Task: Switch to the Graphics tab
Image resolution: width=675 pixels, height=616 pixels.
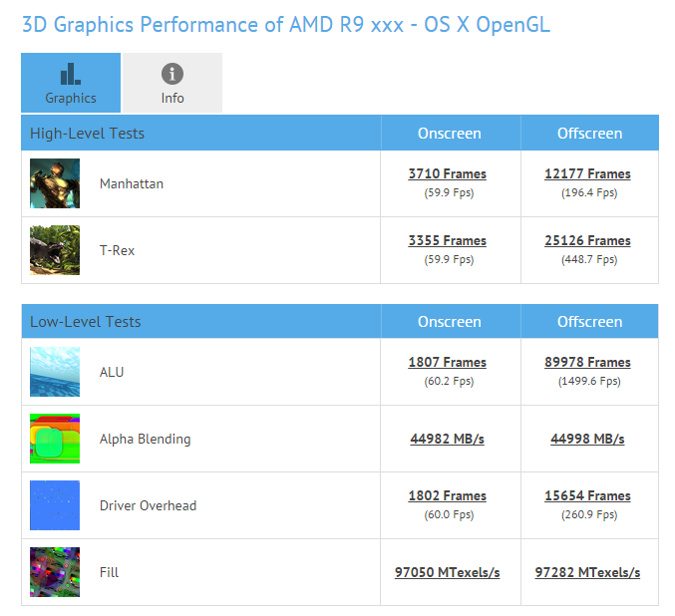Action: [x=71, y=83]
